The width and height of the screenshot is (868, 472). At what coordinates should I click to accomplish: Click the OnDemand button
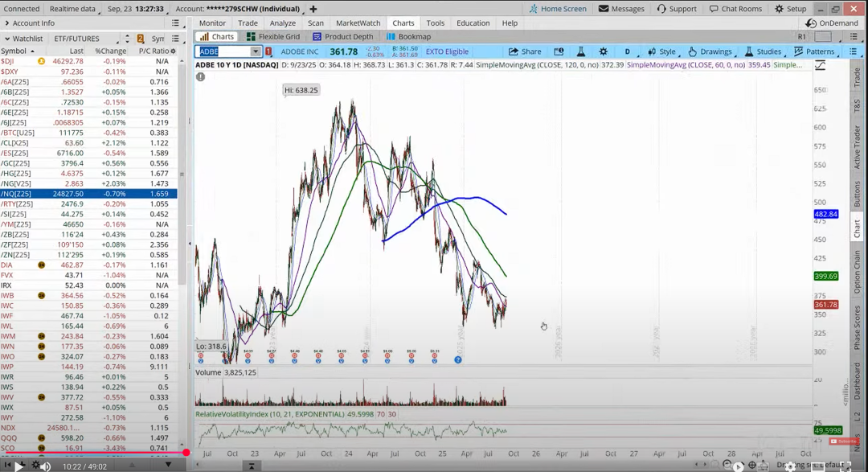[832, 23]
